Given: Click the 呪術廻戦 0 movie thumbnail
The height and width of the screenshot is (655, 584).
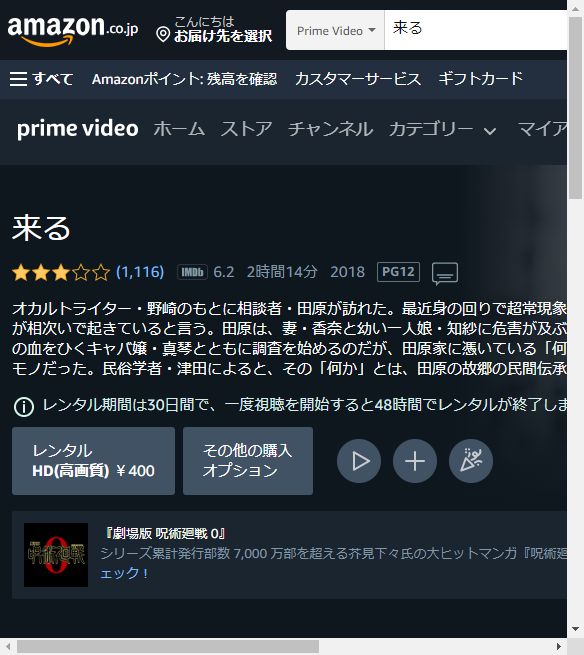Looking at the screenshot, I should click(56, 555).
